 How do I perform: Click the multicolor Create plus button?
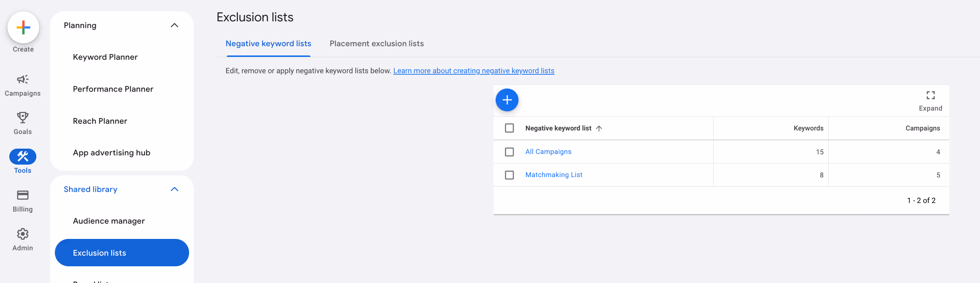pos(23,27)
